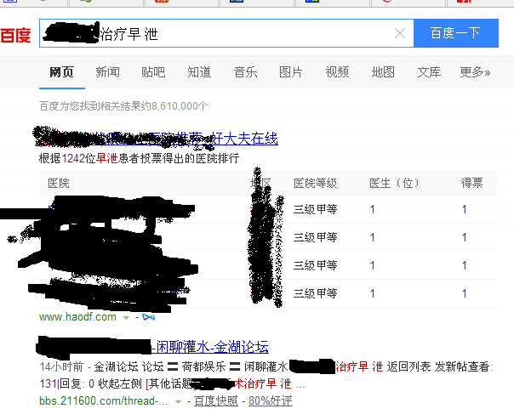Expand the dropdown arrow next to www.haodf.com
Screen dimensions: 514x420
(127, 317)
